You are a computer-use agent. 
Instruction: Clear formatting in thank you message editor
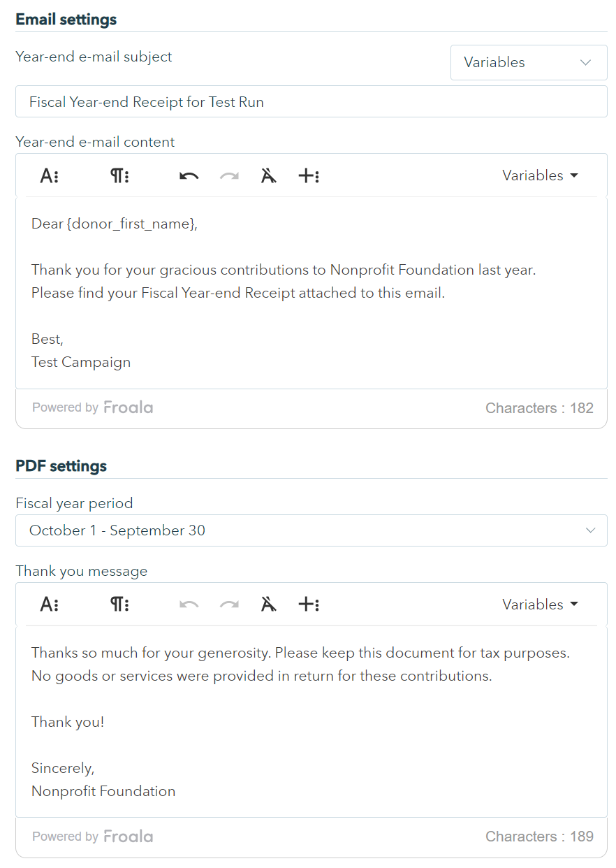pyautogui.click(x=269, y=605)
